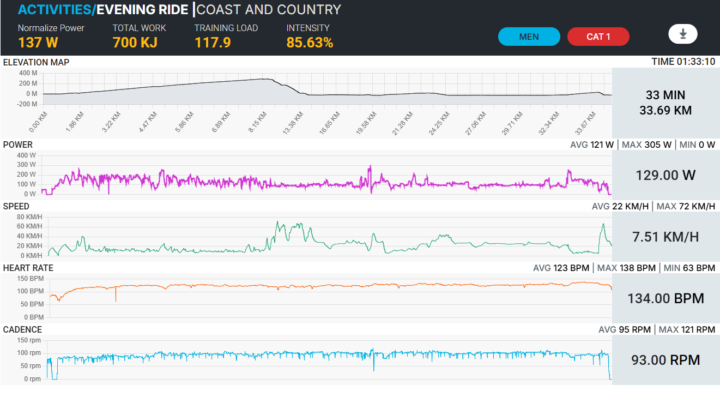720x397 pixels.
Task: Click the SPEED section label
Action: (x=16, y=207)
